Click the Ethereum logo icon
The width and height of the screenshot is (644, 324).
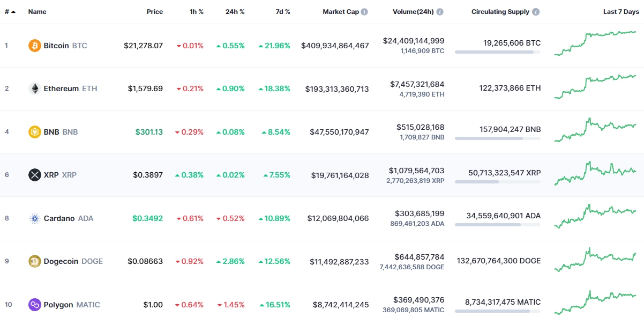point(35,89)
